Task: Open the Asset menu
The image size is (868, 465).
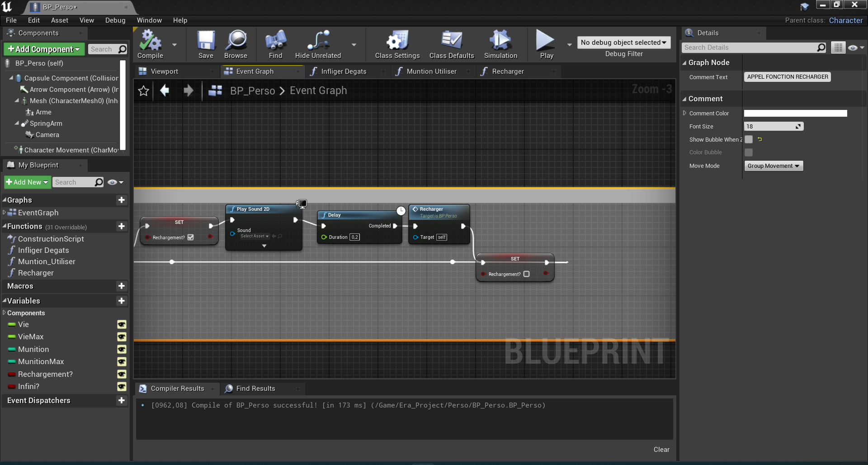Action: [59, 20]
